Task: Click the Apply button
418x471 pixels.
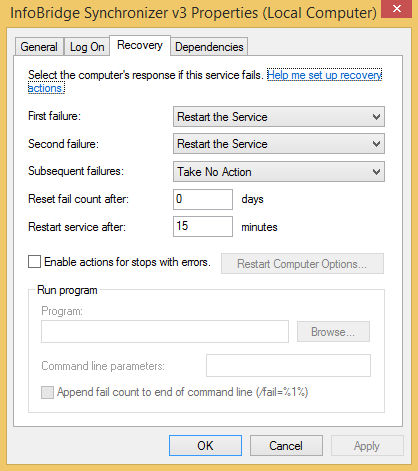Action: (x=367, y=445)
